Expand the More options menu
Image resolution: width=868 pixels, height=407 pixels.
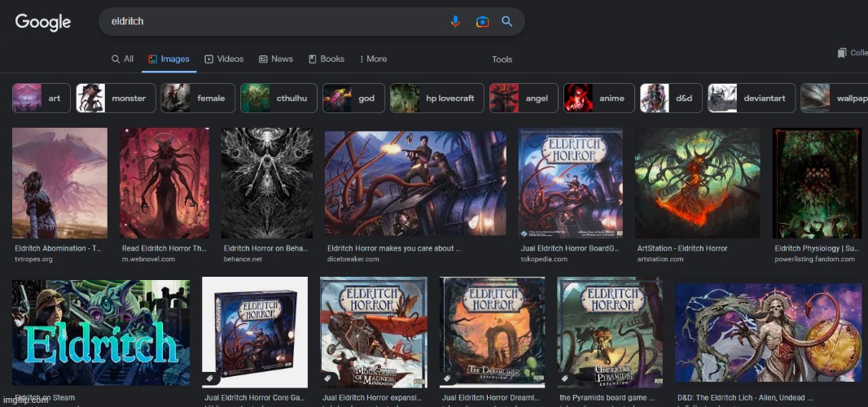coord(372,59)
